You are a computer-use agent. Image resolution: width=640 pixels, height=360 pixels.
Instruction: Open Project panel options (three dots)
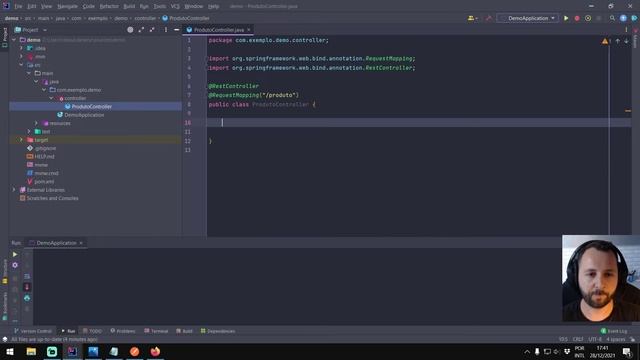pos(166,30)
